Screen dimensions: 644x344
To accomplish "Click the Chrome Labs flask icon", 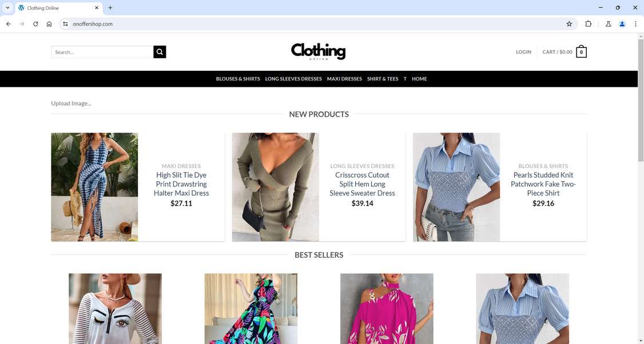I will point(609,24).
